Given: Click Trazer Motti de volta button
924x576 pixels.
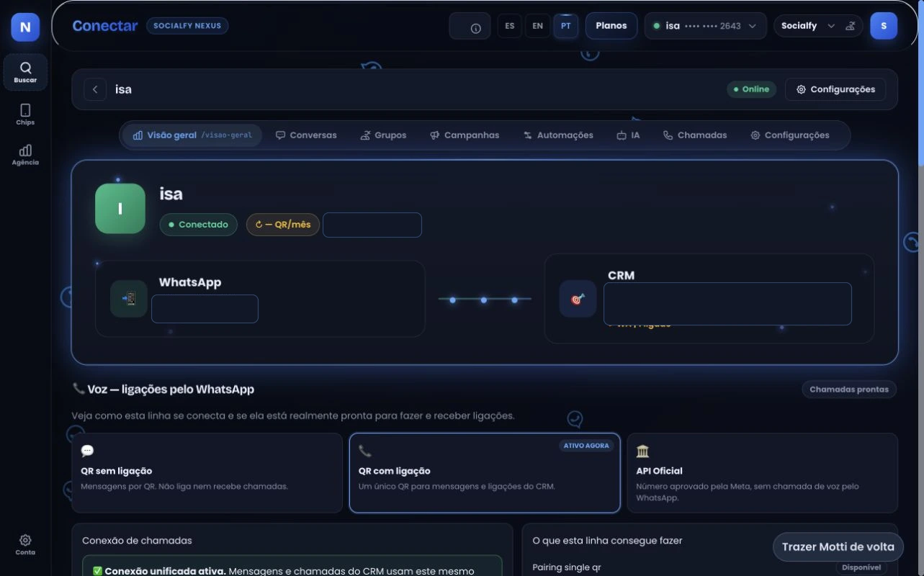Looking at the screenshot, I should [838, 546].
